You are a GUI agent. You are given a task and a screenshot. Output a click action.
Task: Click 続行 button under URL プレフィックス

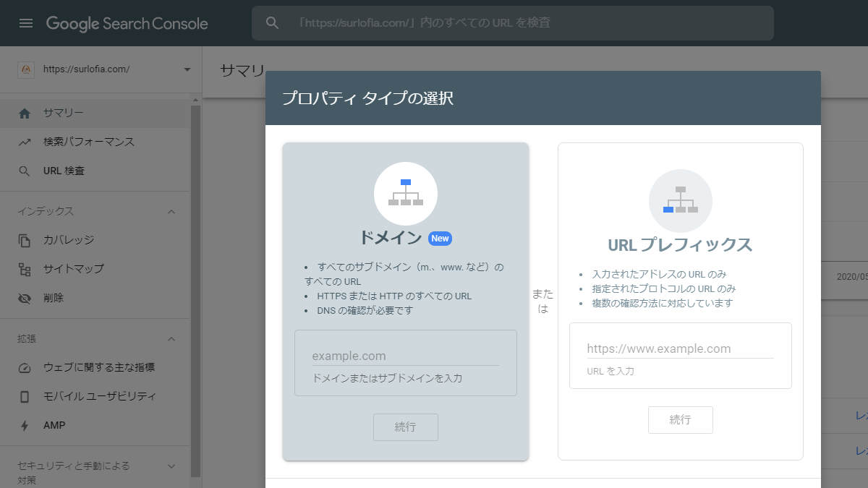point(680,420)
